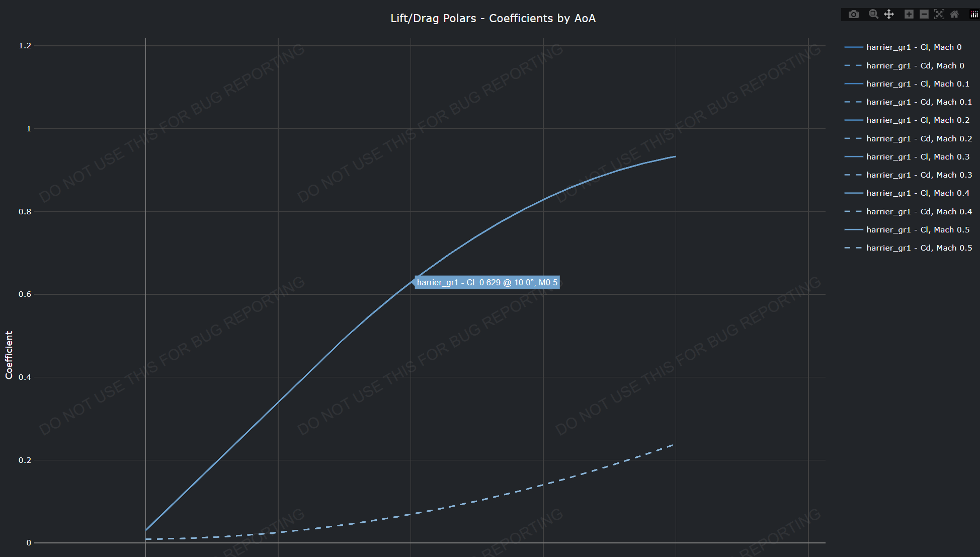
Task: Toggle harrier_gr1 Cl, Mach 0.1 legend entry
Action: coord(917,84)
